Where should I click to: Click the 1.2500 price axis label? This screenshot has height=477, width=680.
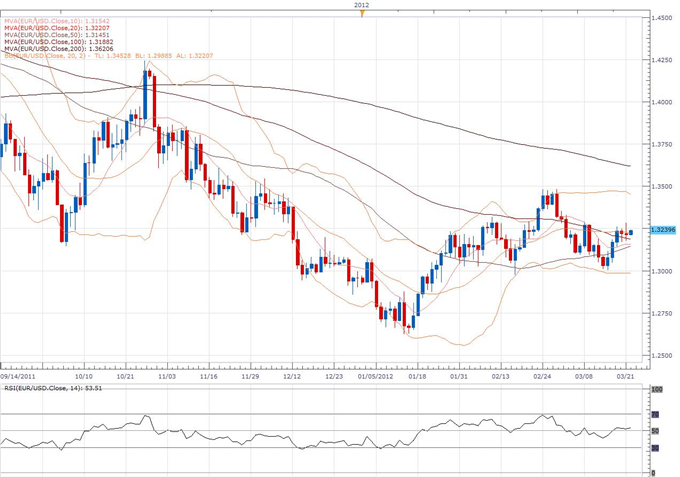coord(660,355)
